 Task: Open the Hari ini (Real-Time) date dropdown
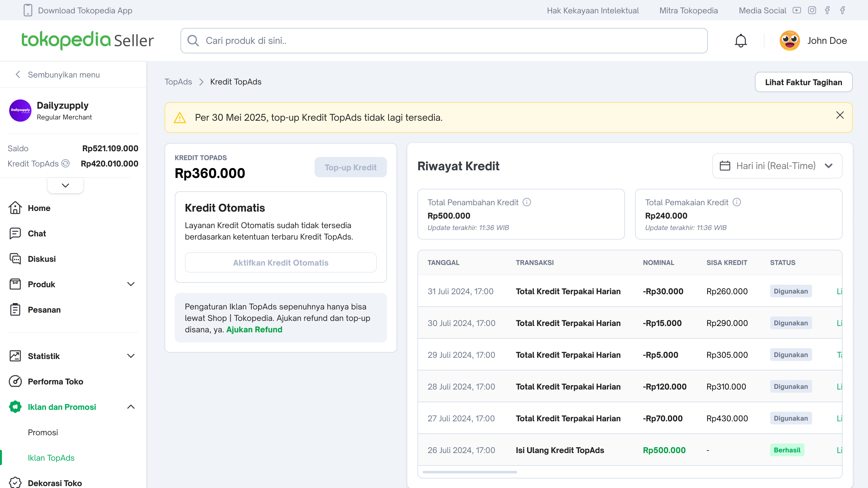click(x=777, y=166)
